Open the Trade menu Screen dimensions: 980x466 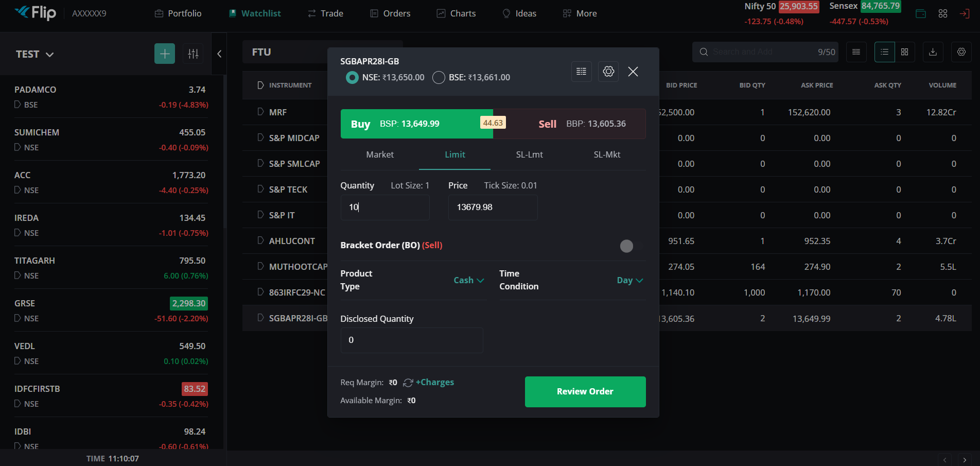pyautogui.click(x=325, y=13)
